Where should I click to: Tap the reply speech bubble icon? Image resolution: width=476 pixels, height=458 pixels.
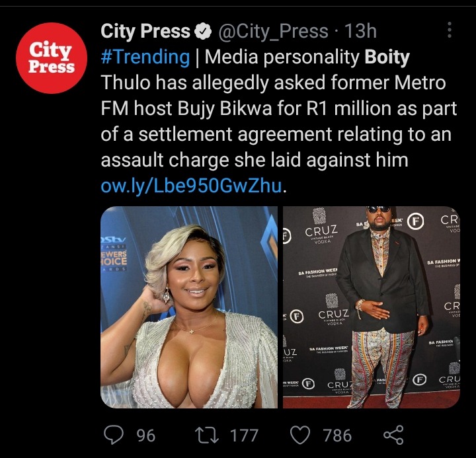pyautogui.click(x=114, y=435)
